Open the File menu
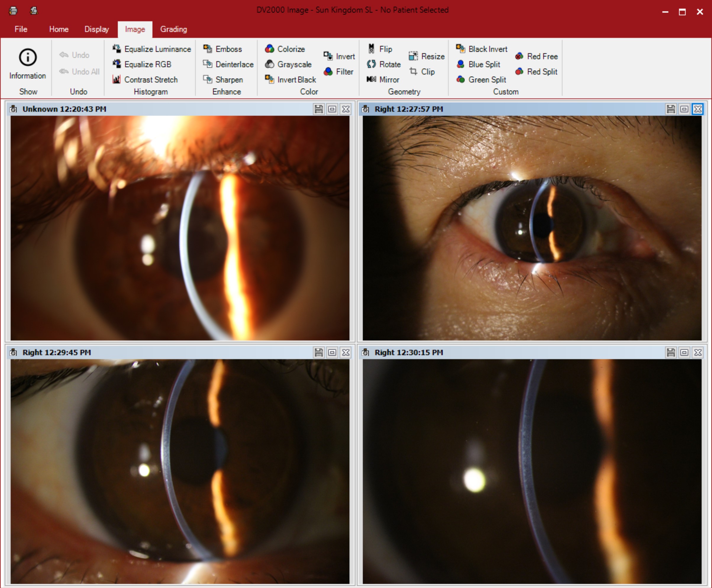This screenshot has width=712, height=588. click(x=21, y=30)
